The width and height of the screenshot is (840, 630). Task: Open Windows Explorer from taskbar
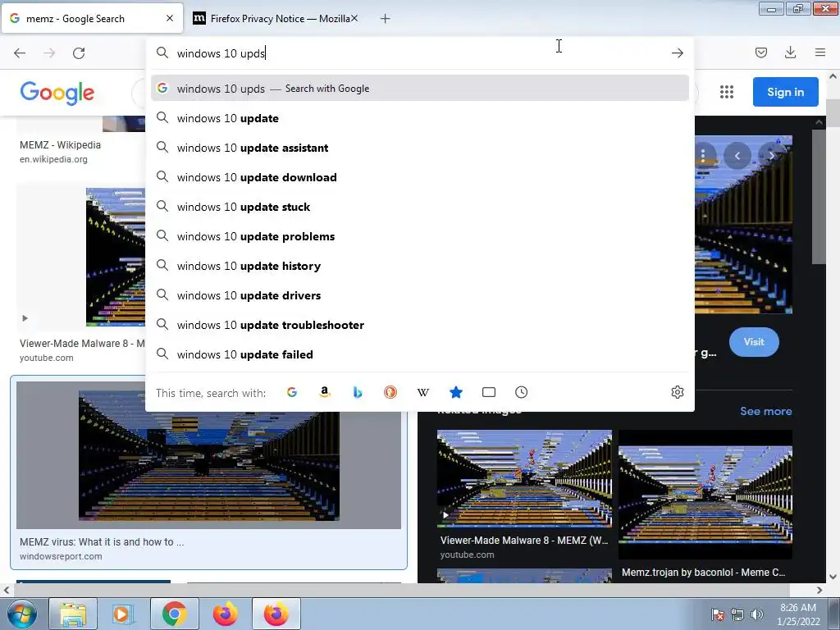tap(73, 614)
